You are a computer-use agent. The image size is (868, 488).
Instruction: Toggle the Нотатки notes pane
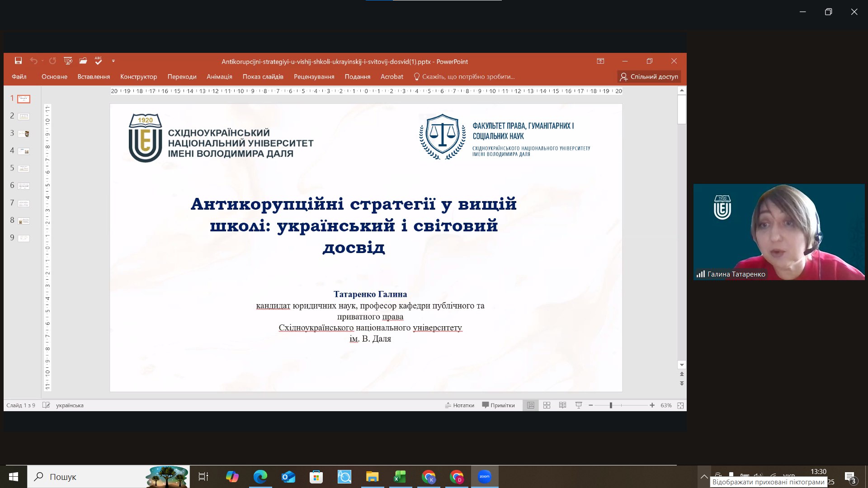(460, 405)
